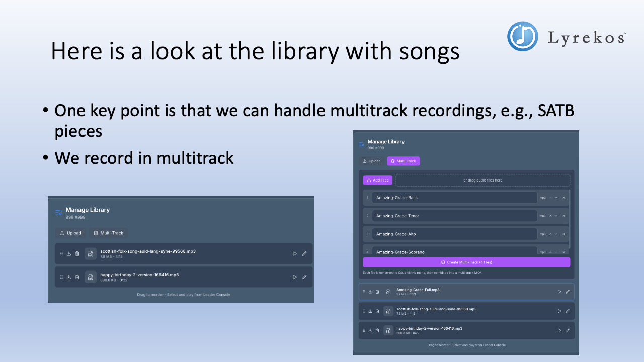This screenshot has height=362, width=644.
Task: Open the edit pencil for happy-birthday-2-version-166416.mp3
Action: tap(567, 330)
